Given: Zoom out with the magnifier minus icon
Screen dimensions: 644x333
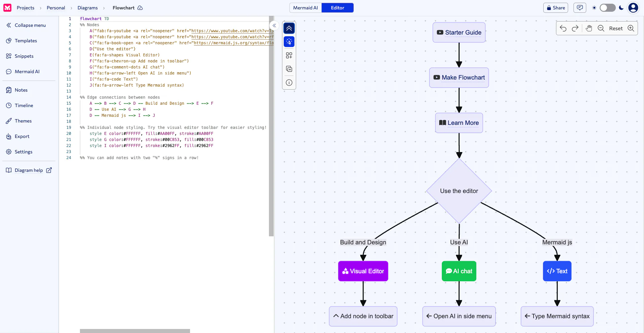Looking at the screenshot, I should pyautogui.click(x=601, y=29).
